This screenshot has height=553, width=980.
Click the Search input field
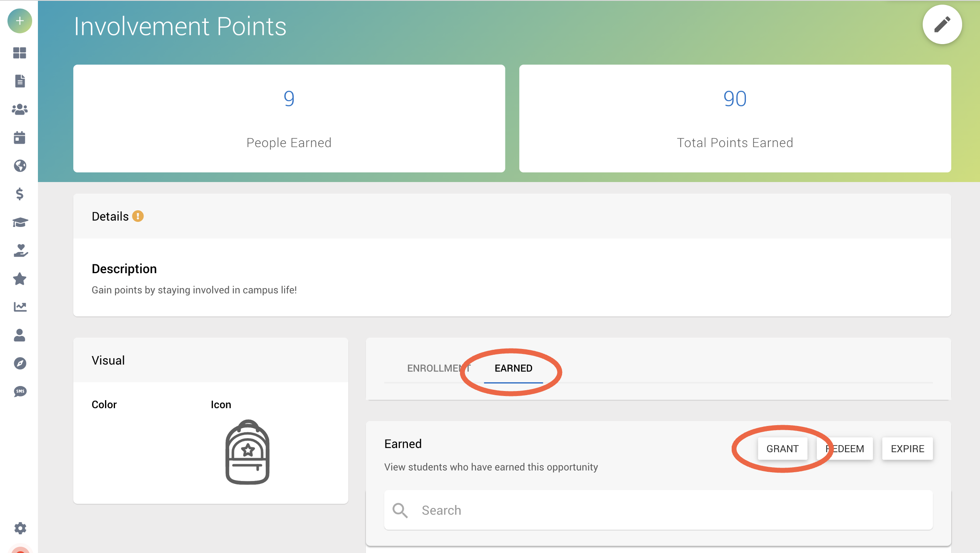coord(658,510)
